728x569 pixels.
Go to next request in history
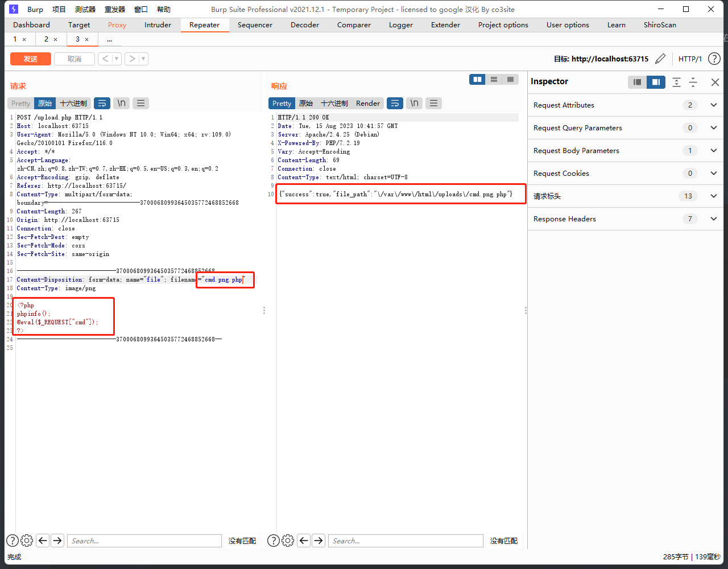coord(132,59)
